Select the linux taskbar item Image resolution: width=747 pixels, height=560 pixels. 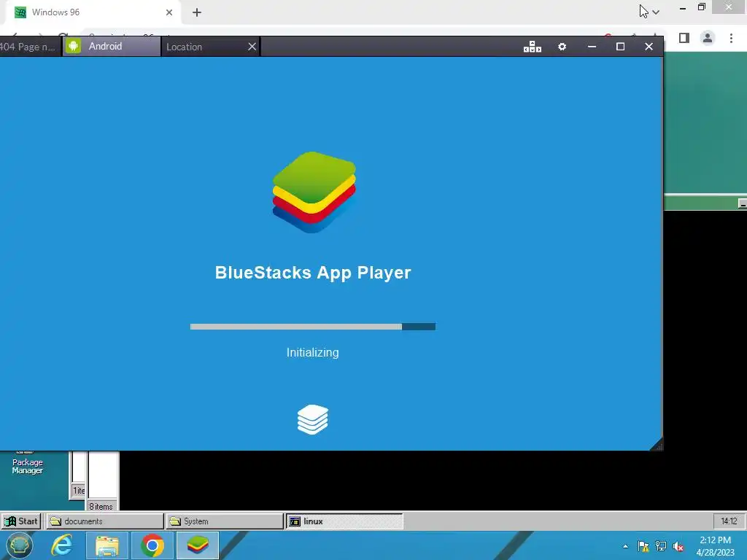[344, 521]
